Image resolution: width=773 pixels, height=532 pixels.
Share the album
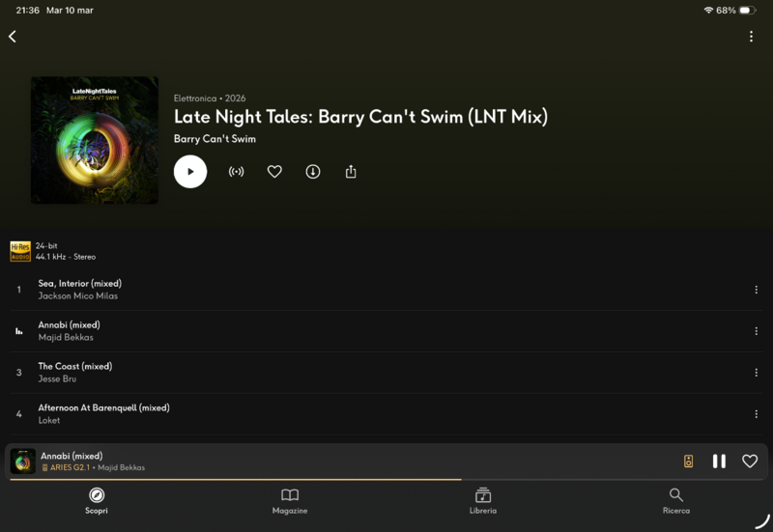tap(351, 172)
